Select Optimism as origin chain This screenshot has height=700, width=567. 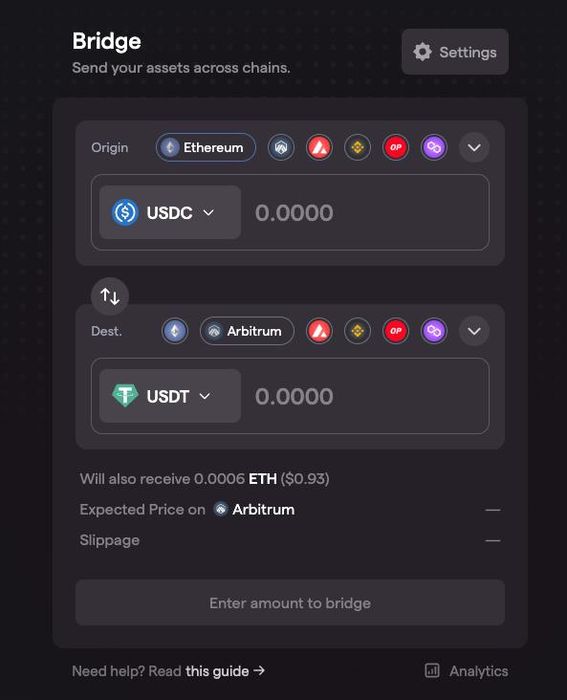(396, 147)
